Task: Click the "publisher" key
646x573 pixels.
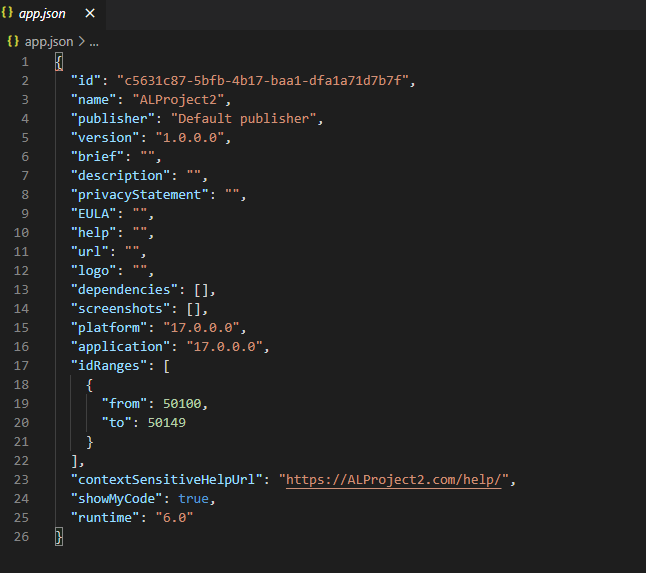Action: (x=112, y=119)
